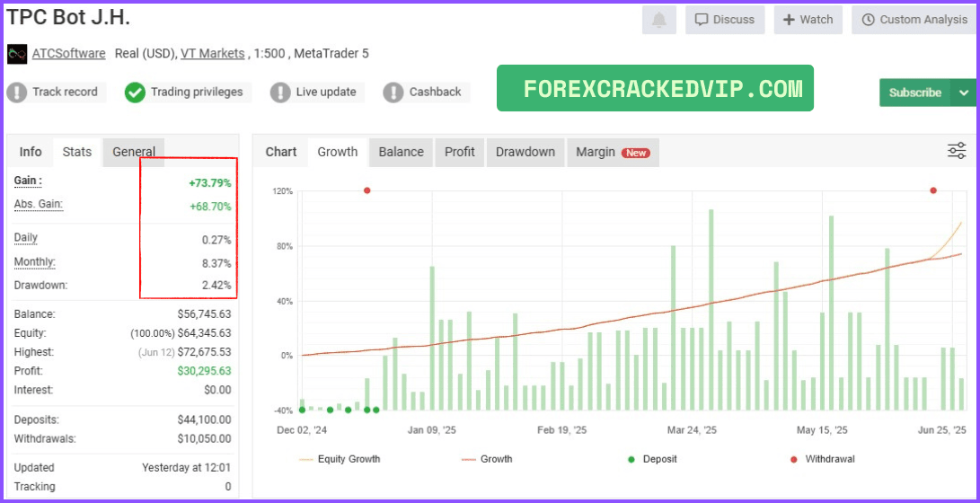Select the Chart tab

click(281, 152)
